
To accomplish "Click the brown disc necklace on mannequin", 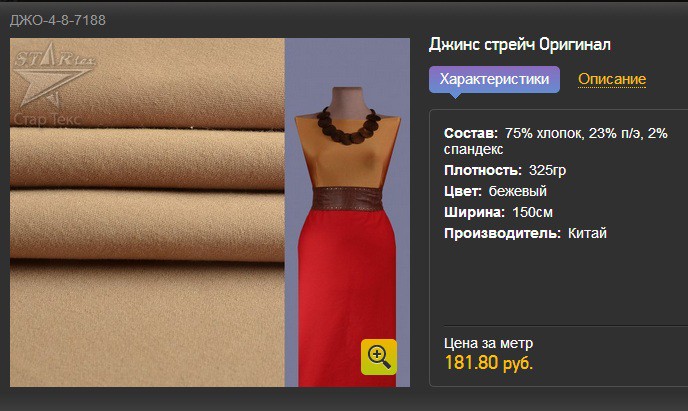I will (348, 125).
